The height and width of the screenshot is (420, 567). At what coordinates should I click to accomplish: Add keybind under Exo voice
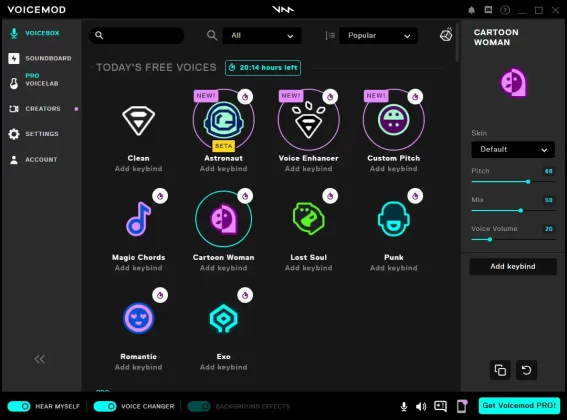[223, 367]
